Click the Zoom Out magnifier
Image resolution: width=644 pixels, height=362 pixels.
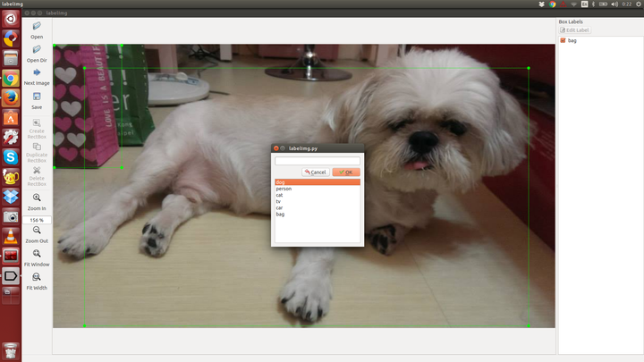coord(37,231)
